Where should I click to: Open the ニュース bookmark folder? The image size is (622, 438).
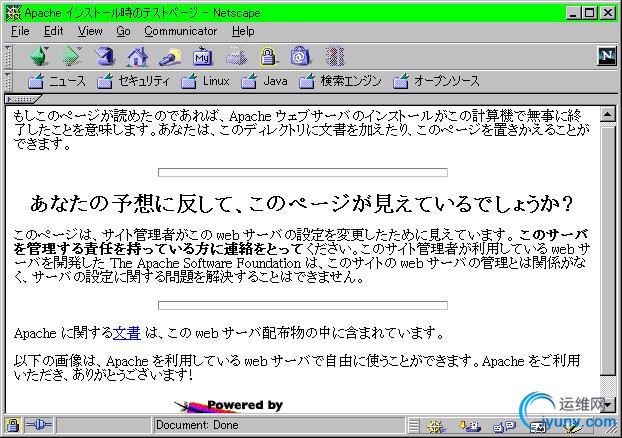[57, 81]
